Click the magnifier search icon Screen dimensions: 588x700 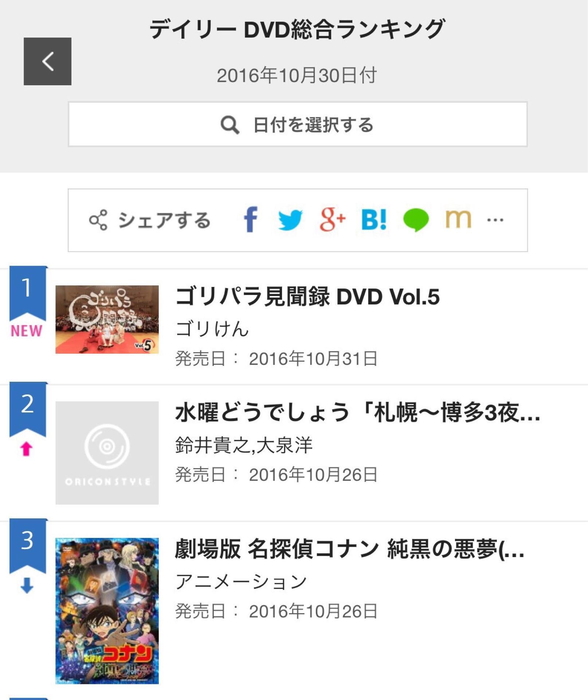pyautogui.click(x=230, y=125)
